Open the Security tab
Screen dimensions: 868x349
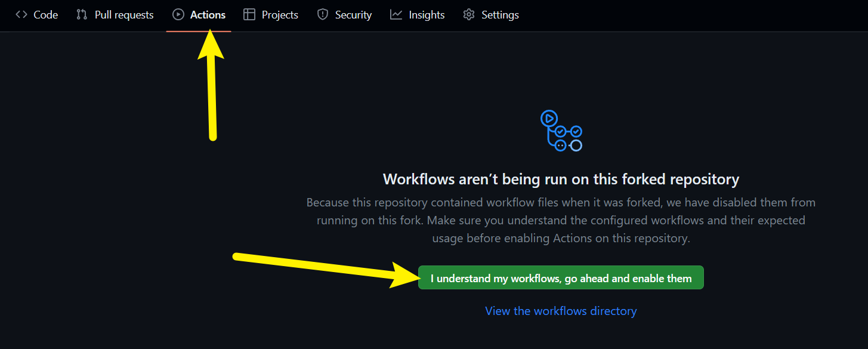353,15
